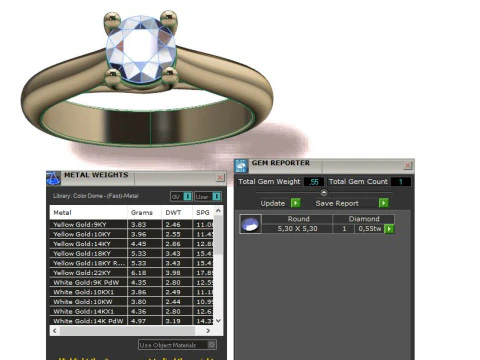
Task: Click the 3.19 DWT value
Action: [x=173, y=321]
